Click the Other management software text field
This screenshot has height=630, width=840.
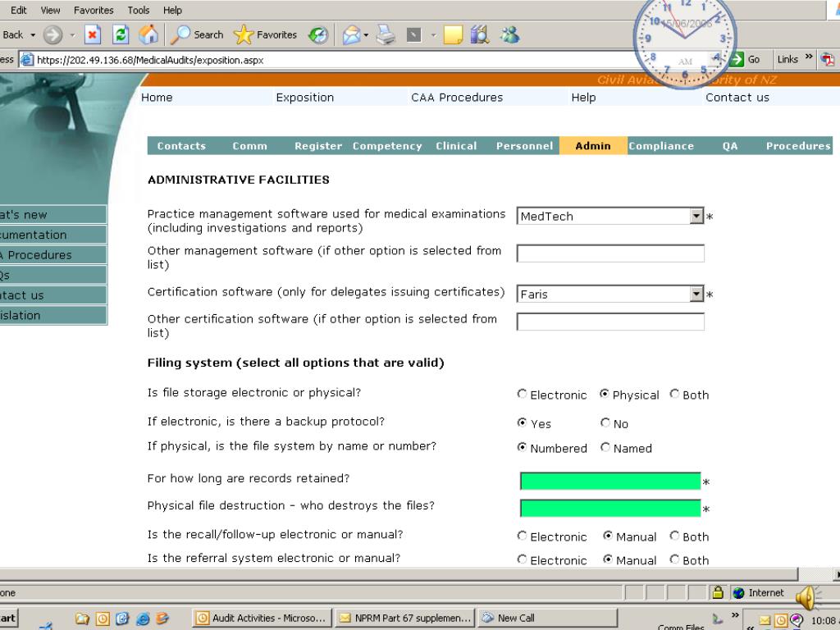[610, 253]
